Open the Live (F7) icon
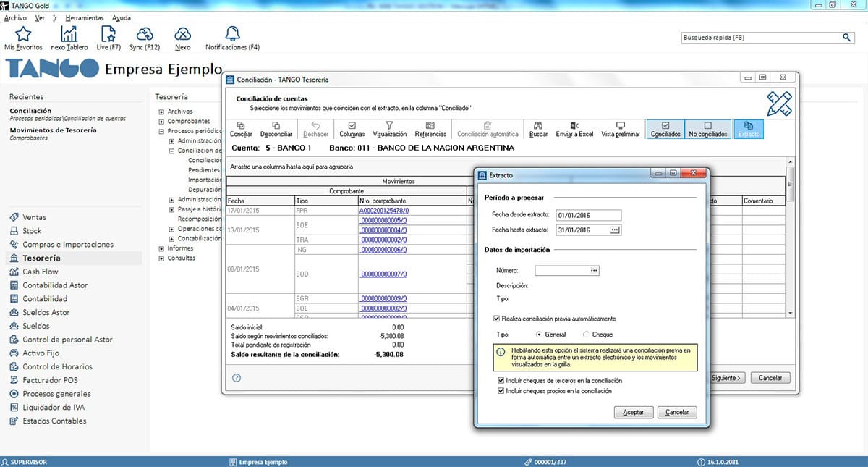 [109, 33]
